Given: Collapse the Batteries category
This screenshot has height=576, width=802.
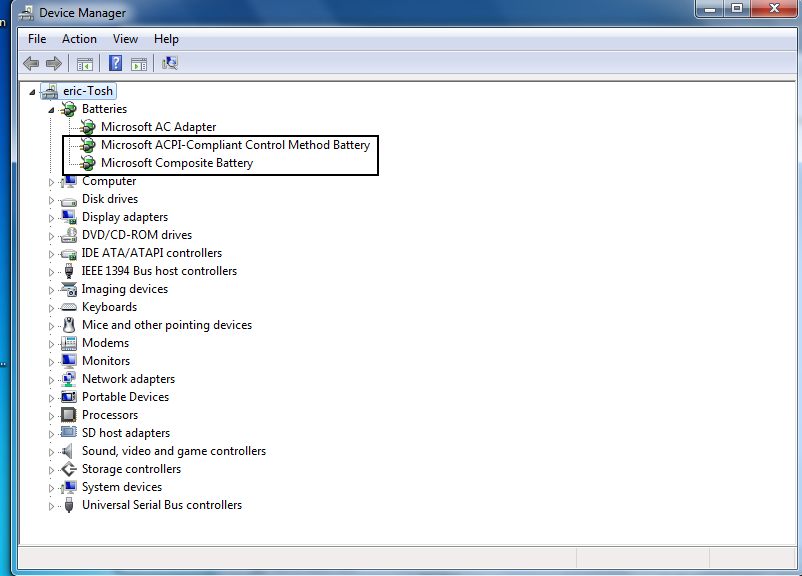Looking at the screenshot, I should tap(51, 110).
